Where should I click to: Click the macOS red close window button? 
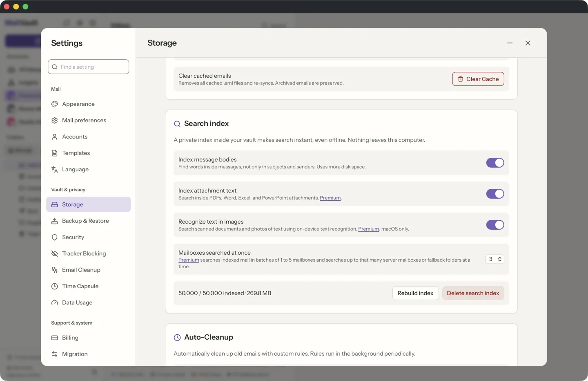click(x=7, y=7)
